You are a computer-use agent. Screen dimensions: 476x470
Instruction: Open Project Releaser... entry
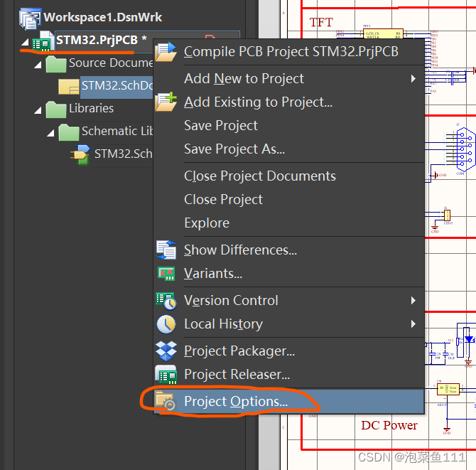288,374
